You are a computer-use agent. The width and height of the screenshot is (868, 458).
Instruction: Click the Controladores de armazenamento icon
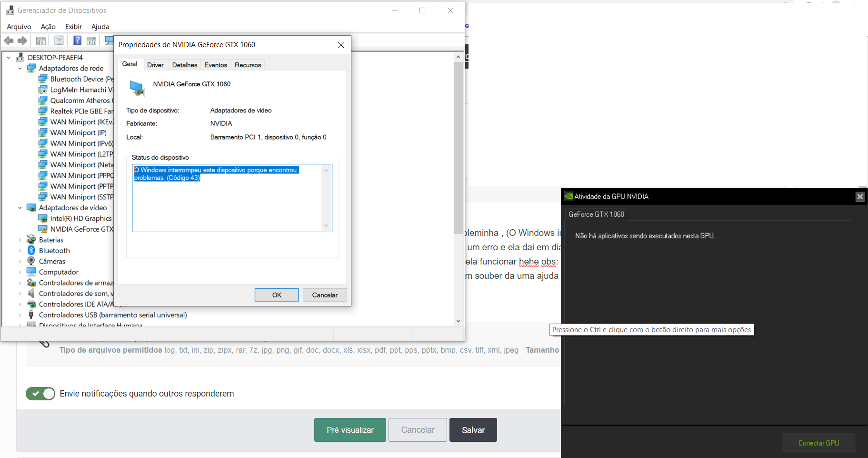31,283
